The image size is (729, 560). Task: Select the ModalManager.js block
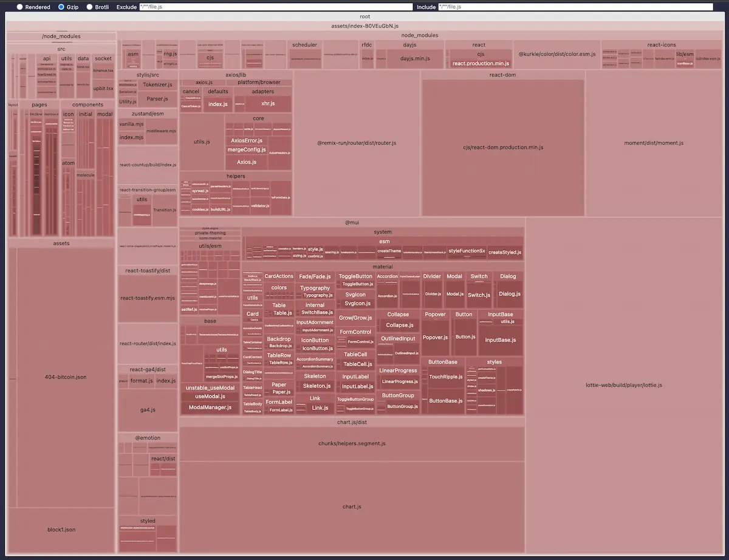(x=210, y=407)
